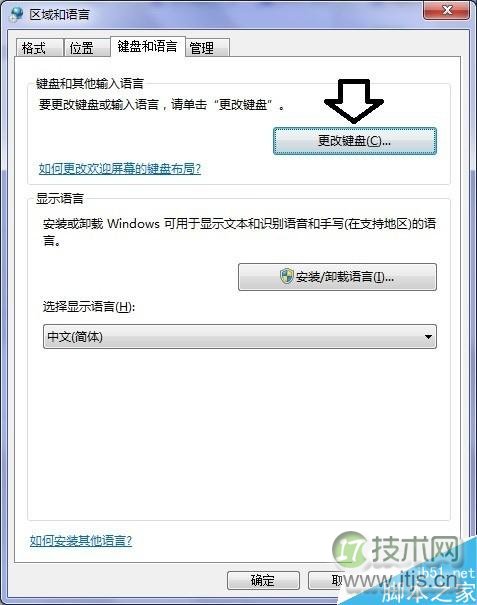Open link 如何更改欢迎屏幕的键盘布局?

pyautogui.click(x=120, y=169)
